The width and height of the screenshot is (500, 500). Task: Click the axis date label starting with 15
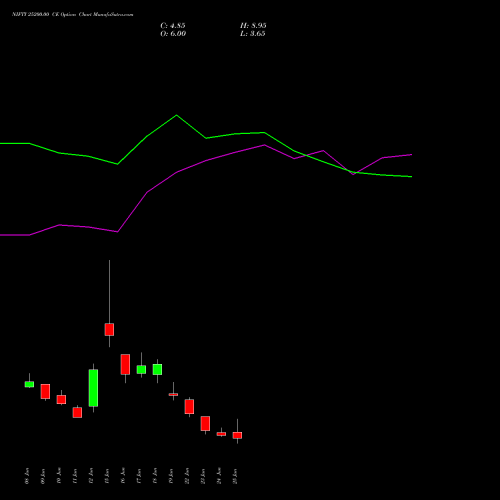[x=107, y=476]
